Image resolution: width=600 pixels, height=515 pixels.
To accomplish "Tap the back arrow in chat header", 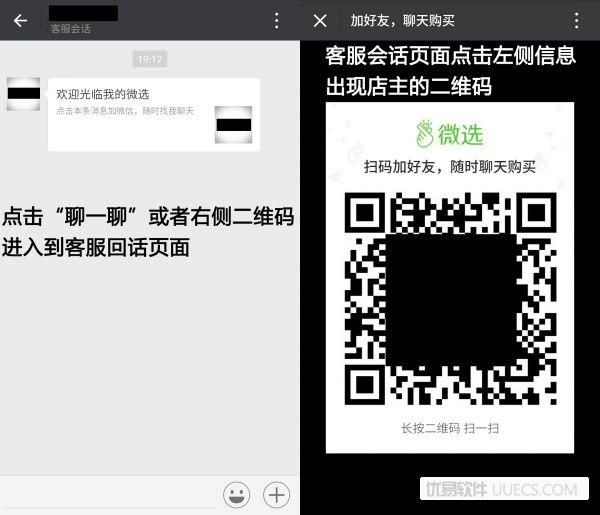I will pos(20,20).
